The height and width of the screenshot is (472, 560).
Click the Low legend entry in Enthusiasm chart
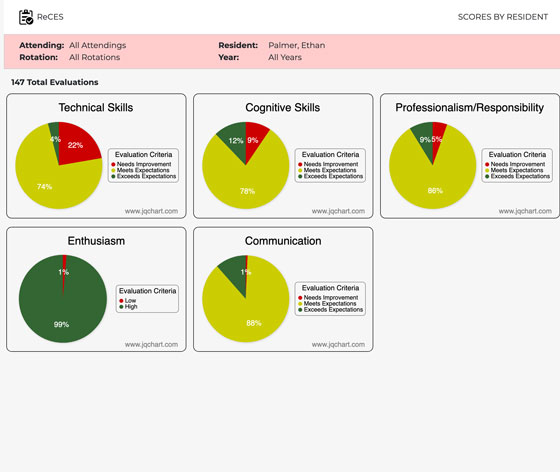point(128,301)
